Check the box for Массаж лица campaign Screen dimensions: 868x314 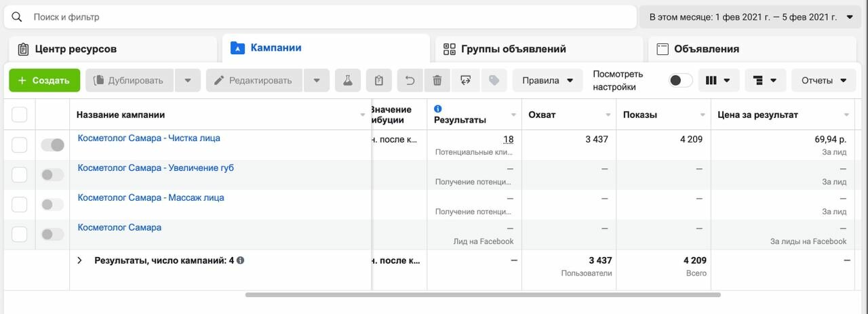[20, 204]
